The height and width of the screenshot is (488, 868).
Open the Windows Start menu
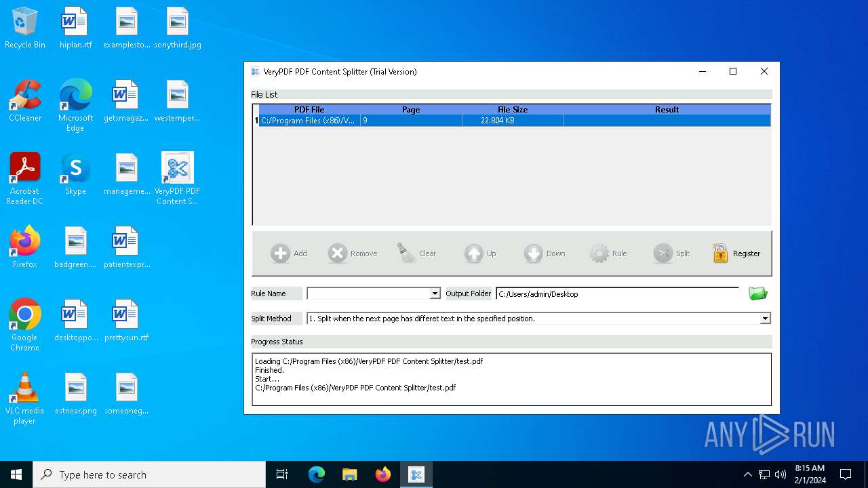pyautogui.click(x=16, y=474)
